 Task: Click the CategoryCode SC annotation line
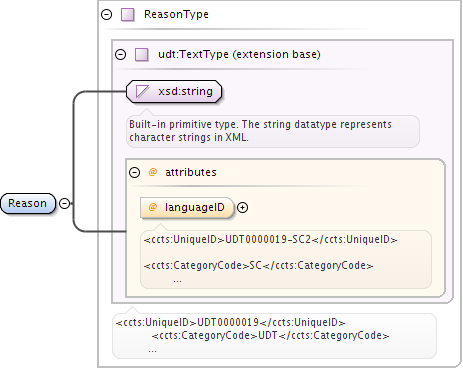tap(258, 265)
